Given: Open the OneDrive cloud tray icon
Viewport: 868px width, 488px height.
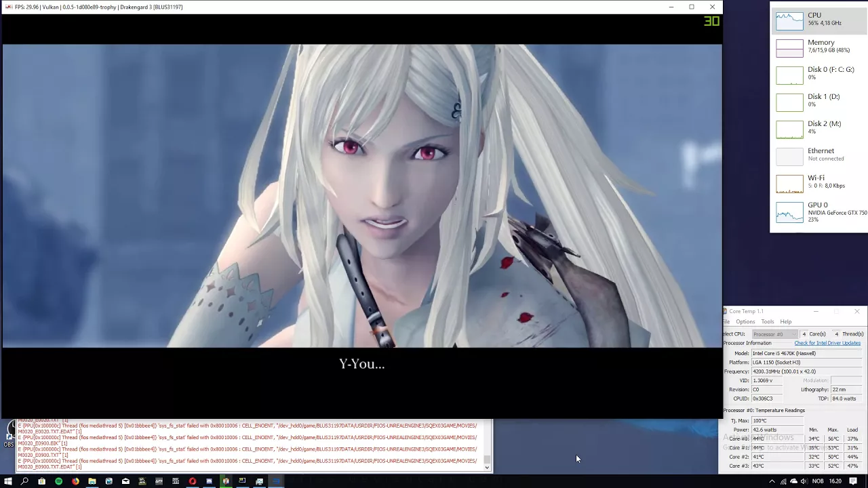Looking at the screenshot, I should pyautogui.click(x=793, y=481).
